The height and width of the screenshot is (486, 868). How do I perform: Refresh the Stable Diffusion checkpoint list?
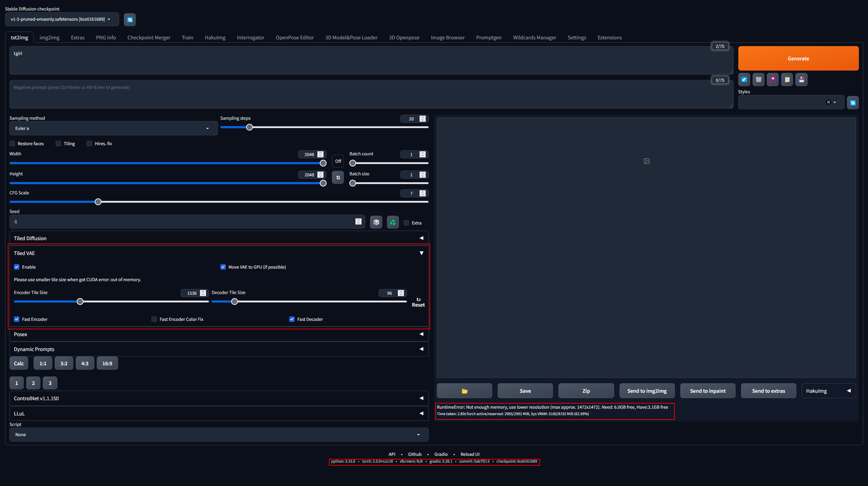130,20
